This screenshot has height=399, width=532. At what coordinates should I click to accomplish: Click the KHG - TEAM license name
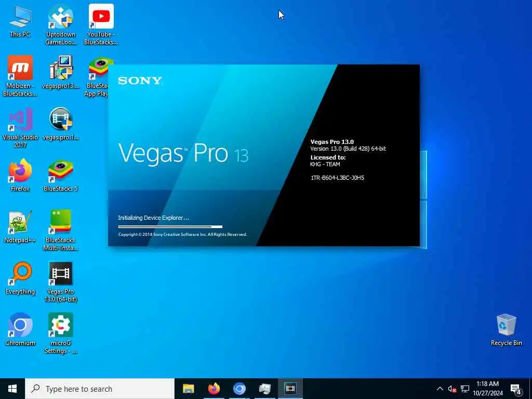pos(325,164)
